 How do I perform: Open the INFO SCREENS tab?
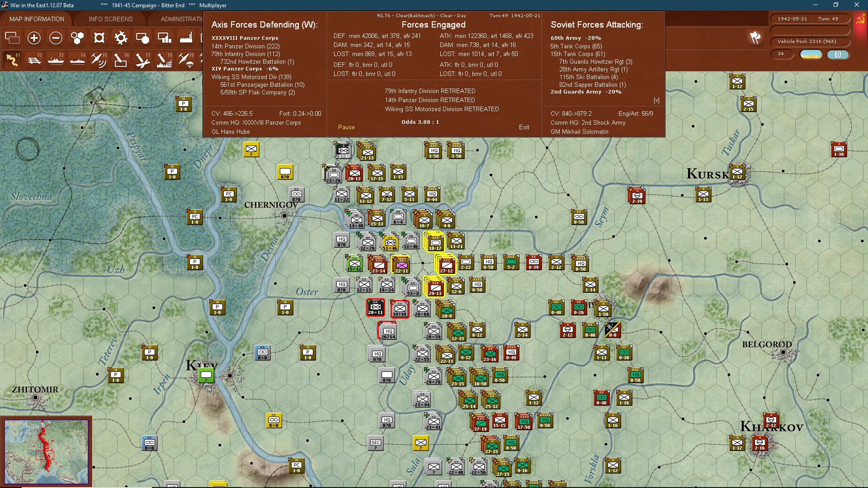[x=111, y=19]
